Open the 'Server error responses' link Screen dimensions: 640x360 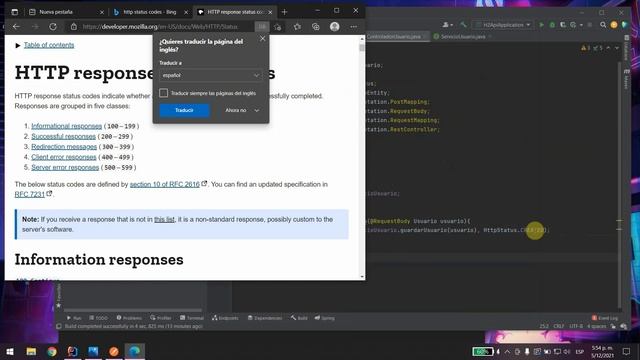(x=65, y=167)
